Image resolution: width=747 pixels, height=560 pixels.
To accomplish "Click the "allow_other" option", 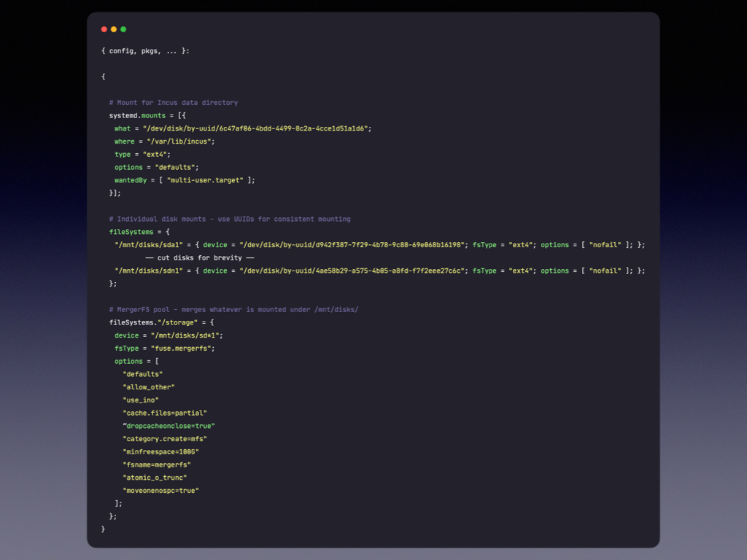I will point(149,387).
